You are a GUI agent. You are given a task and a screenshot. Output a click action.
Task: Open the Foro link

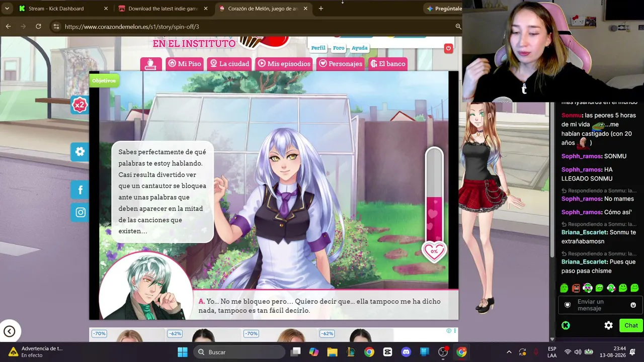tap(339, 48)
